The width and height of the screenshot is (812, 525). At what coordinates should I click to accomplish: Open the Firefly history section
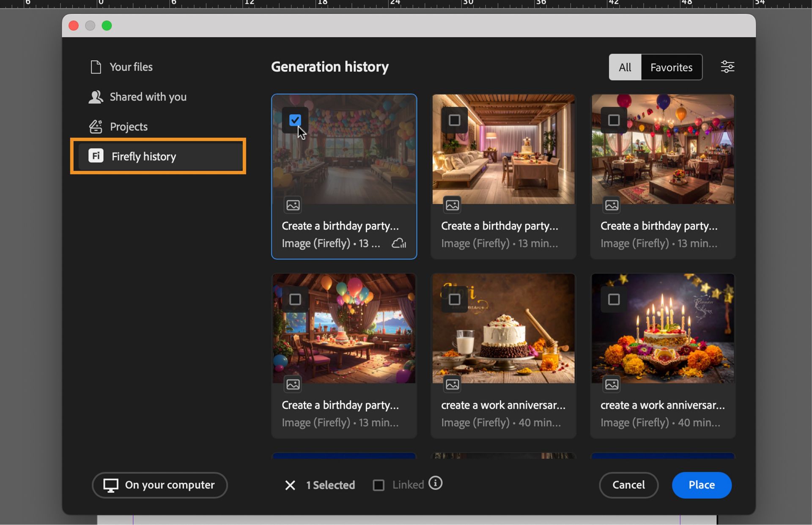click(x=143, y=156)
